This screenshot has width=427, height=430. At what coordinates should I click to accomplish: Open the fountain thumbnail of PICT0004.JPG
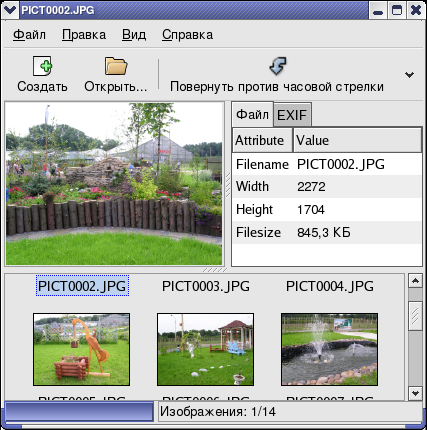330,349
